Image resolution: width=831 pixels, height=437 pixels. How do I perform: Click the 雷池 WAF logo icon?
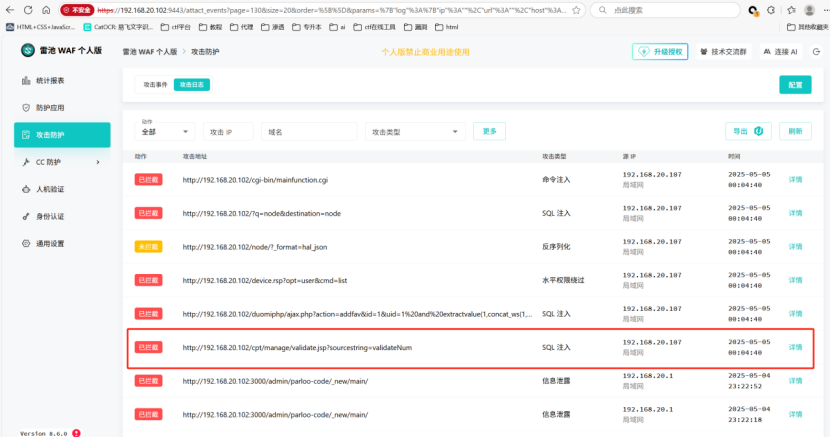coord(28,50)
